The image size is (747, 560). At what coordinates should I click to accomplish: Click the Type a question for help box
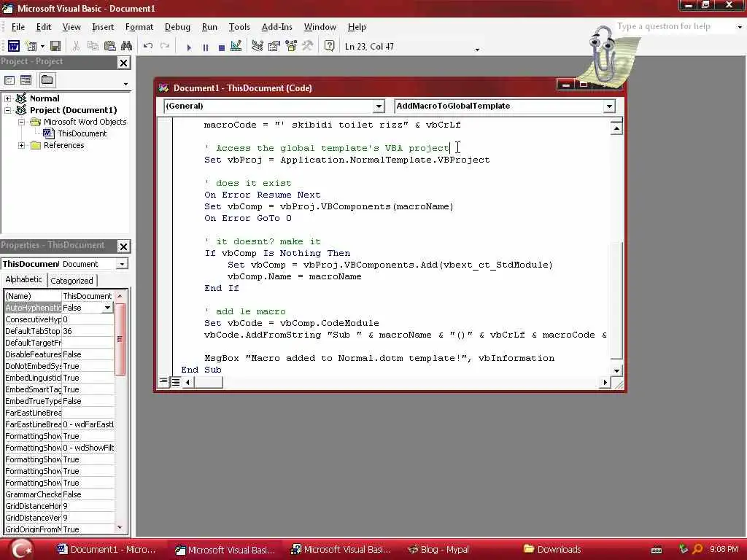coord(674,27)
